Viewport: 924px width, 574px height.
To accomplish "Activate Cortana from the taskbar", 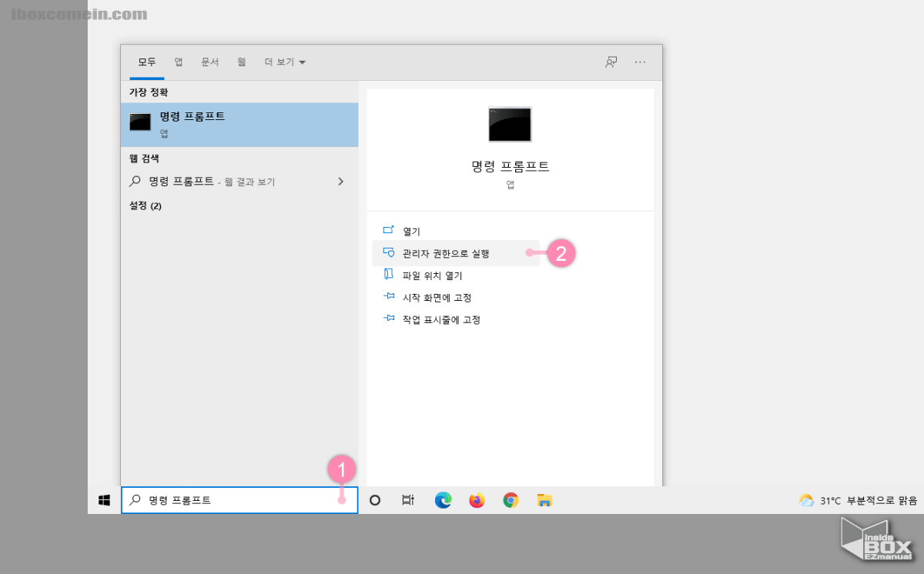I will coord(374,500).
